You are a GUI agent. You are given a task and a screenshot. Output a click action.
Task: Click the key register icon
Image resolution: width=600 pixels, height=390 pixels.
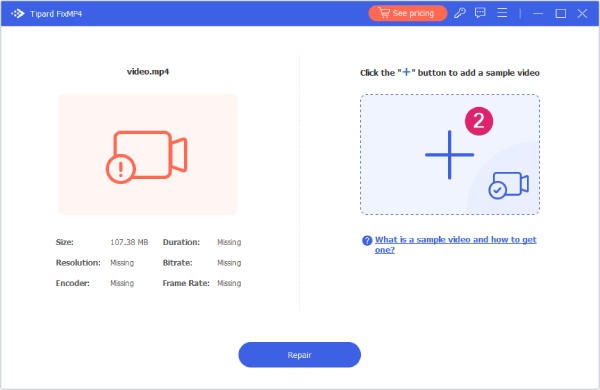[x=460, y=13]
